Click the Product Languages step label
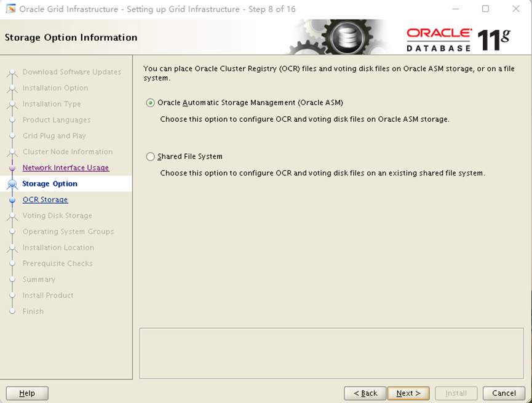Viewport: 532px width, 403px height. (57, 120)
